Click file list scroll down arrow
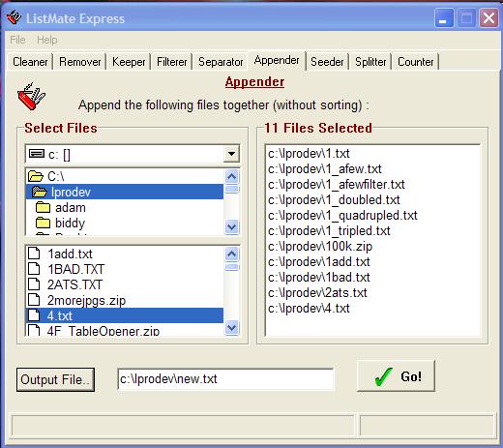The image size is (503, 448). tap(232, 328)
